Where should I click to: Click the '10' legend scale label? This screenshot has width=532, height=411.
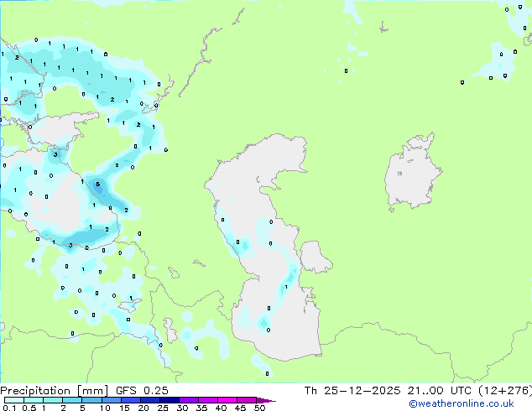click(x=105, y=408)
